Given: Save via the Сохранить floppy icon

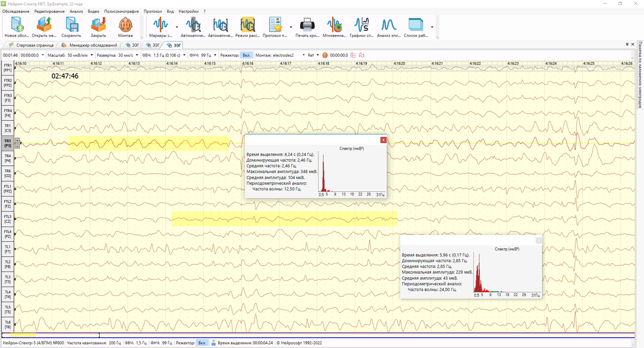Looking at the screenshot, I should click(x=71, y=27).
